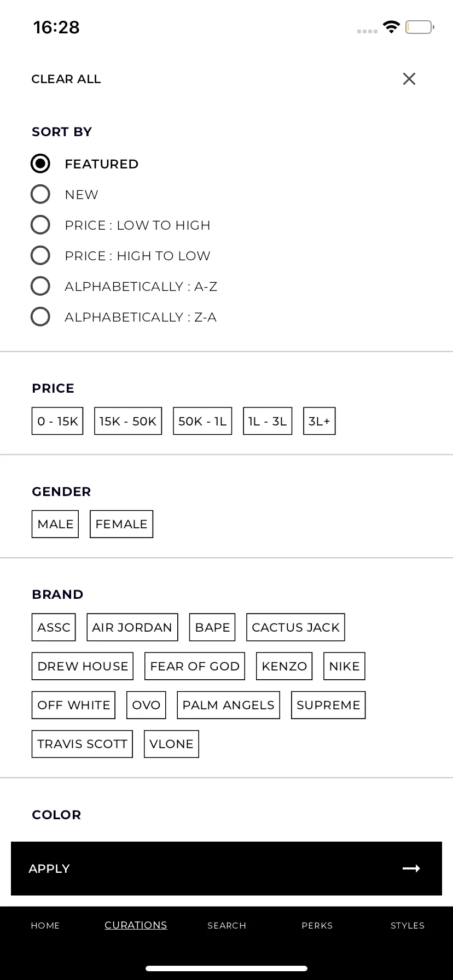Select the Travis Scott brand chip
Image resolution: width=453 pixels, height=980 pixels.
(x=82, y=744)
